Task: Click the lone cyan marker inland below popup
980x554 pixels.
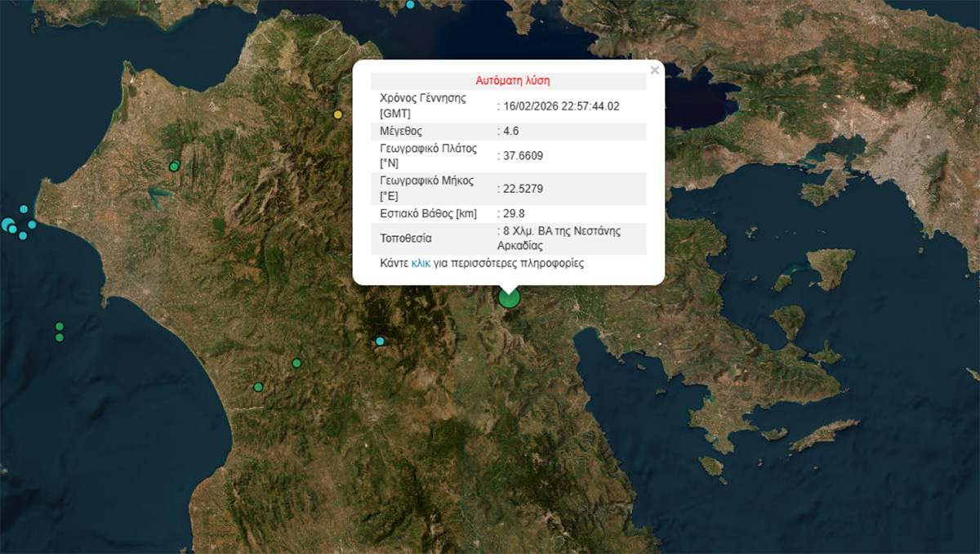Action: pos(380,342)
